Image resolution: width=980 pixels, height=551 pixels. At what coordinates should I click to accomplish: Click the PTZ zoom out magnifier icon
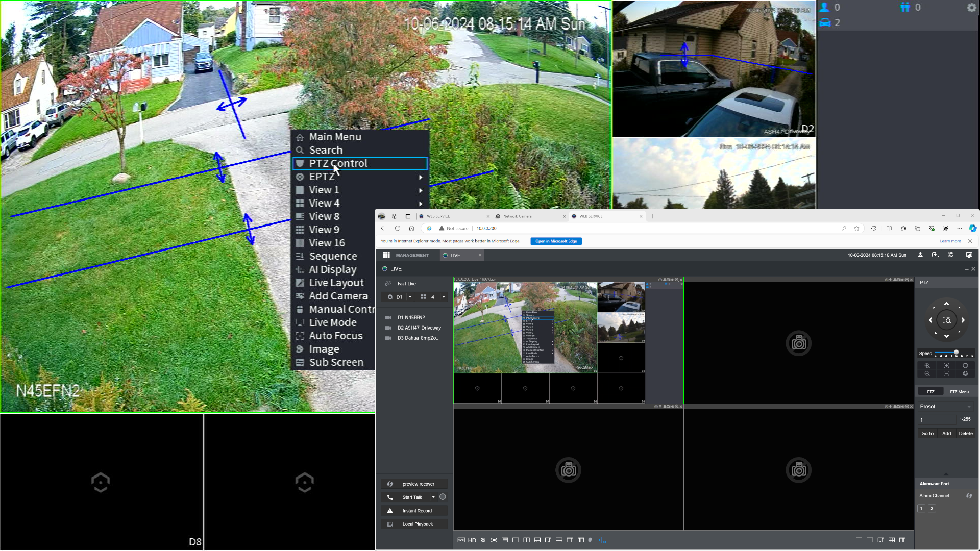coord(927,373)
